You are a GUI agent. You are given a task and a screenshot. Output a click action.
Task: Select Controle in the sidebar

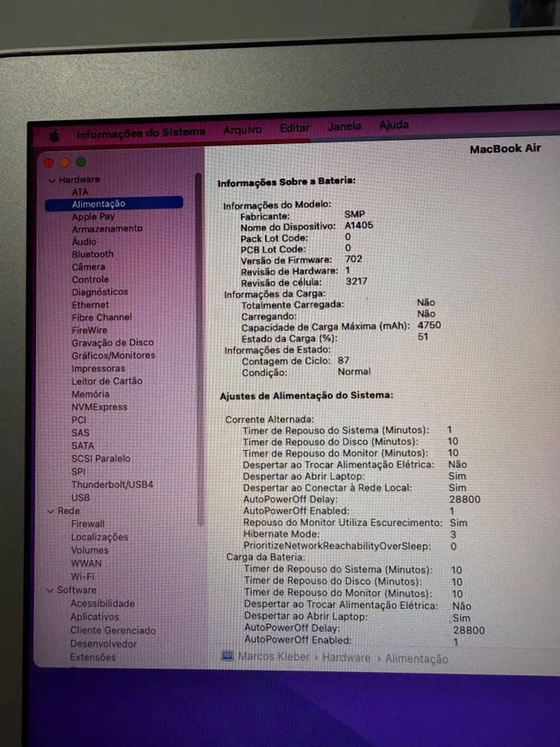(90, 280)
